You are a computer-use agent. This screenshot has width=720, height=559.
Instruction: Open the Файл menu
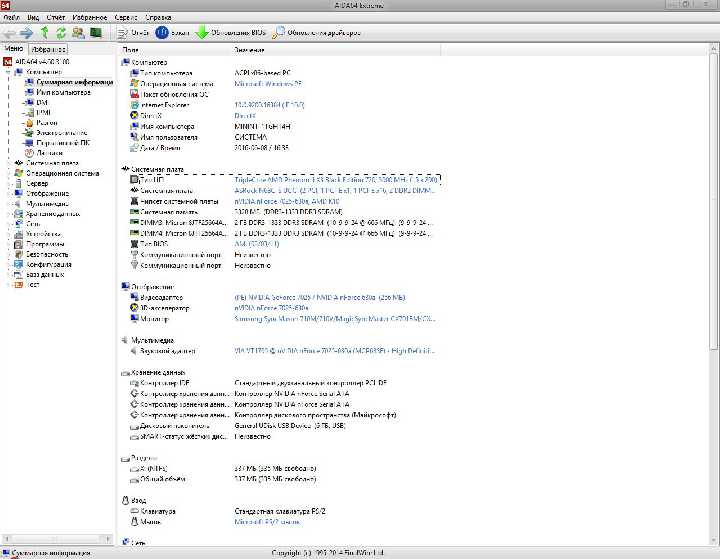click(11, 17)
